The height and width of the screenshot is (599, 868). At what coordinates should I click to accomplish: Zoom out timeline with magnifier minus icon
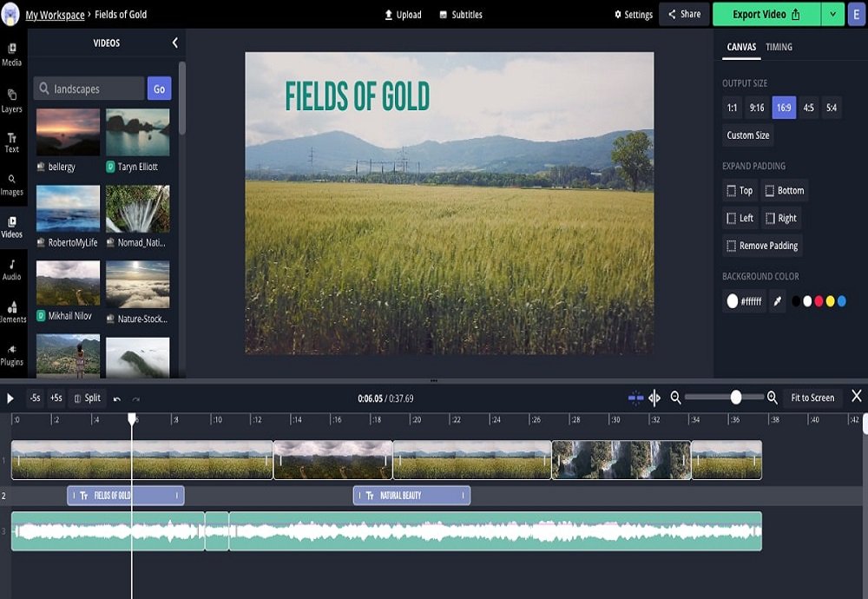click(675, 398)
